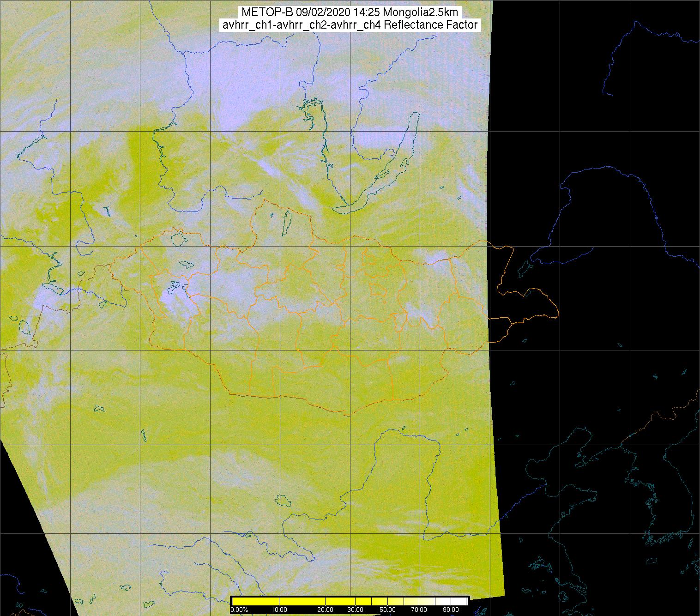Click the '0.00%' color scale label
700x616 pixels.
pyautogui.click(x=239, y=610)
